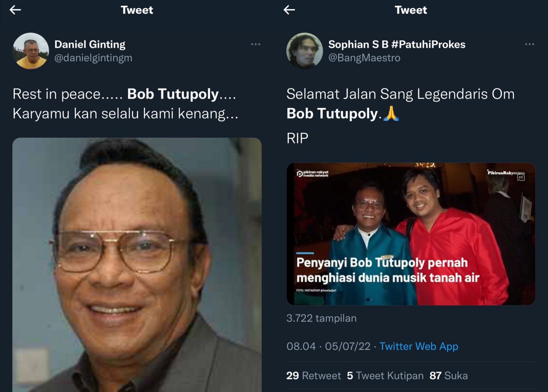View the 29 Retweet list
Image resolution: width=548 pixels, height=392 pixels.
coord(314,376)
